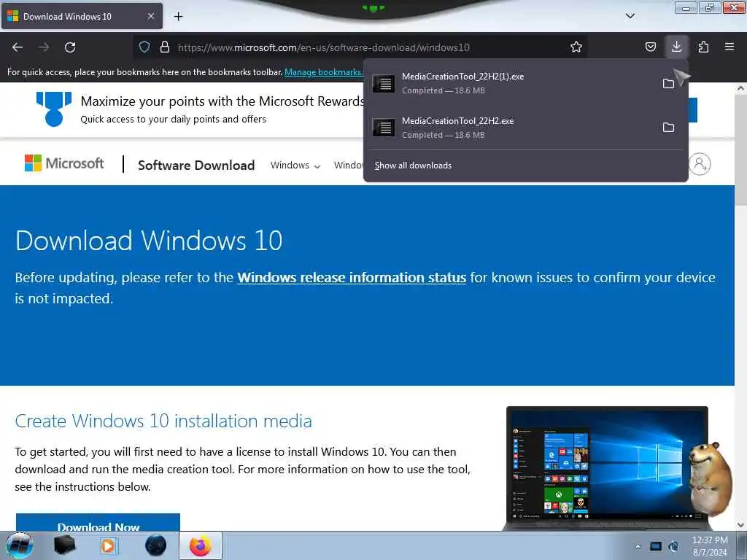Open Firefox application hamburger menu
Screen dimensions: 747x560
[729, 47]
